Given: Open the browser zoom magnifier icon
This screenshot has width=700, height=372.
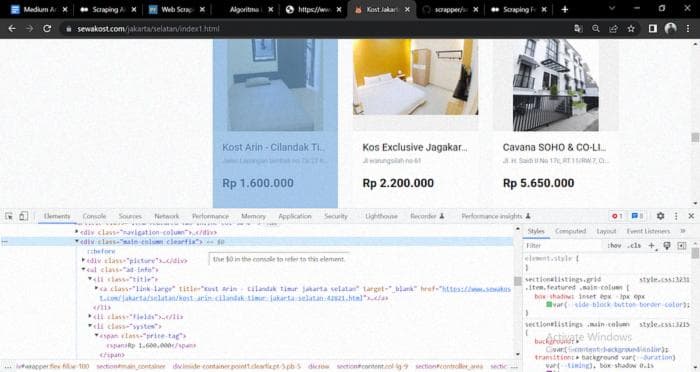Looking at the screenshot, I should click(x=596, y=29).
